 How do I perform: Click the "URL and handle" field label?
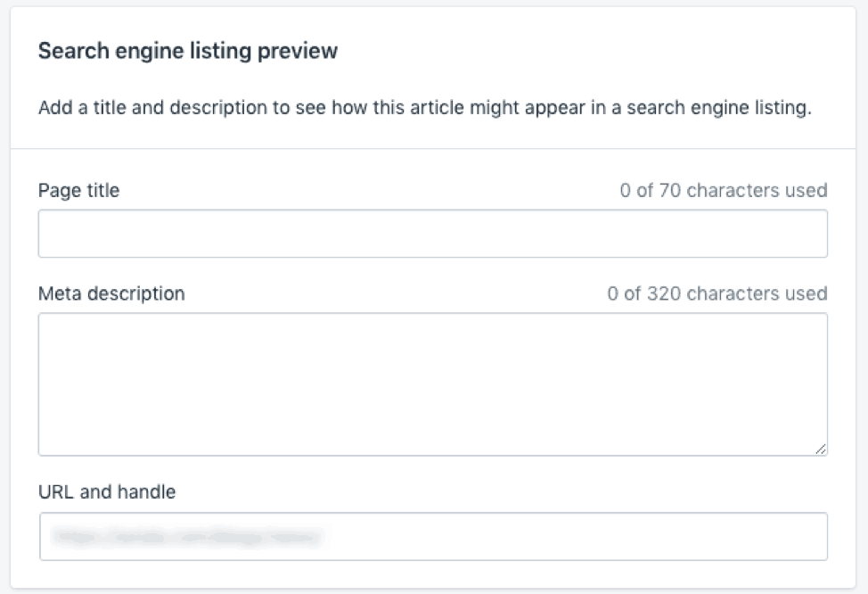pos(107,491)
